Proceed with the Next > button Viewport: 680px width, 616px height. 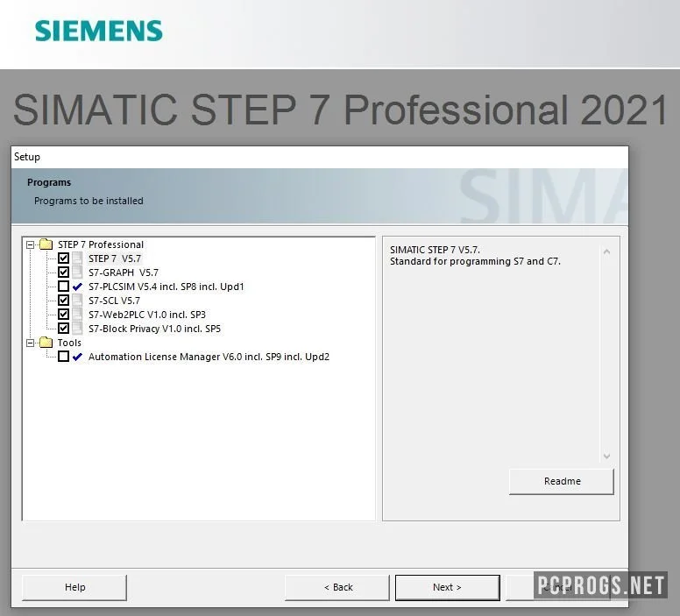coord(447,587)
